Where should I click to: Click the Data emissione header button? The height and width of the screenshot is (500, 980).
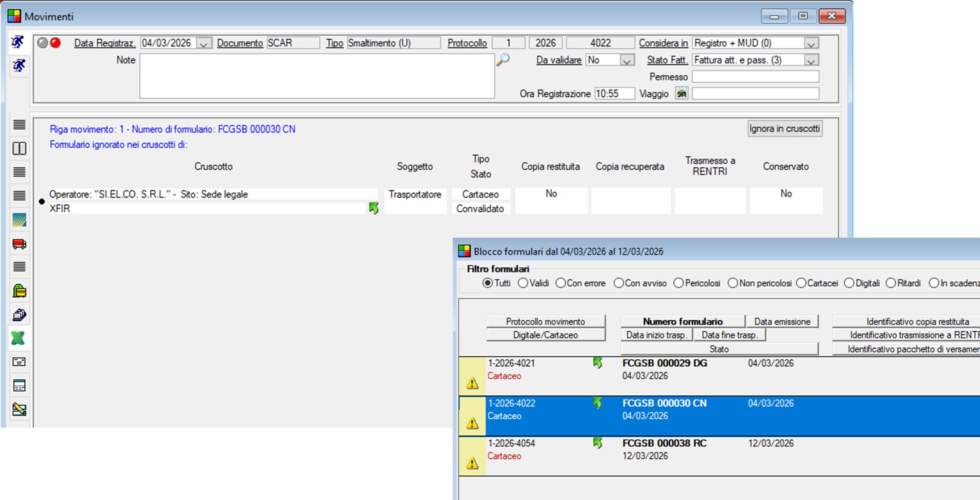[782, 321]
